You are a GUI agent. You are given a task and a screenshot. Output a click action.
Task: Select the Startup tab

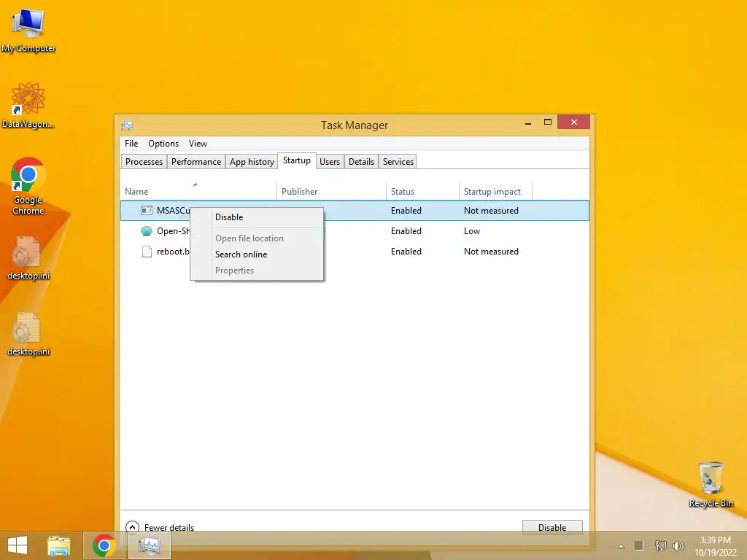coord(296,160)
